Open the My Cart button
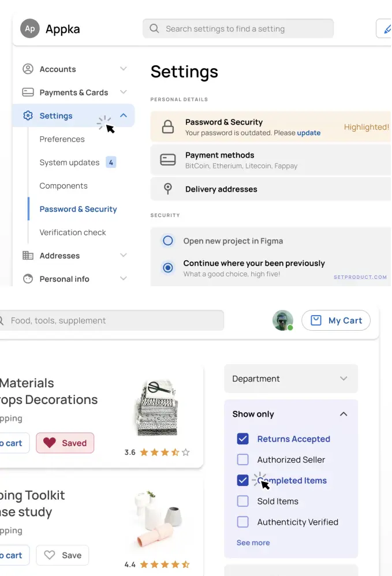Image resolution: width=392 pixels, height=576 pixels. click(x=336, y=320)
